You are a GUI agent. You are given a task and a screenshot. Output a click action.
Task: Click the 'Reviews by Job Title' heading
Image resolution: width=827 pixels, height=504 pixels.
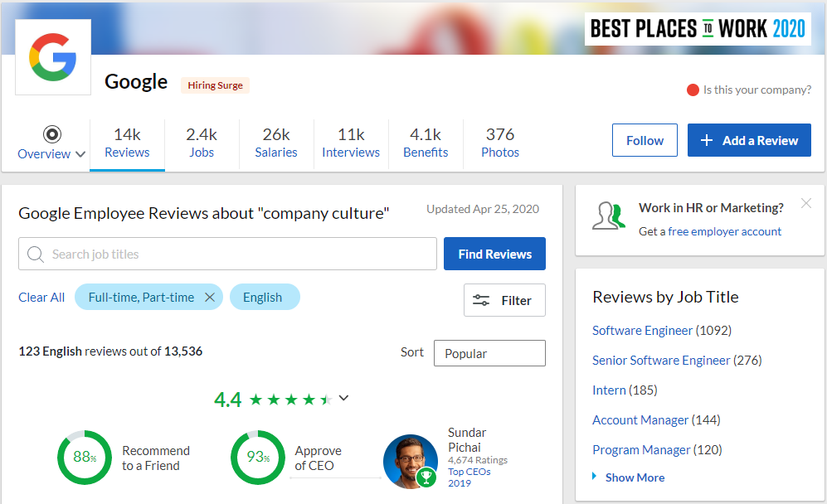tap(665, 297)
